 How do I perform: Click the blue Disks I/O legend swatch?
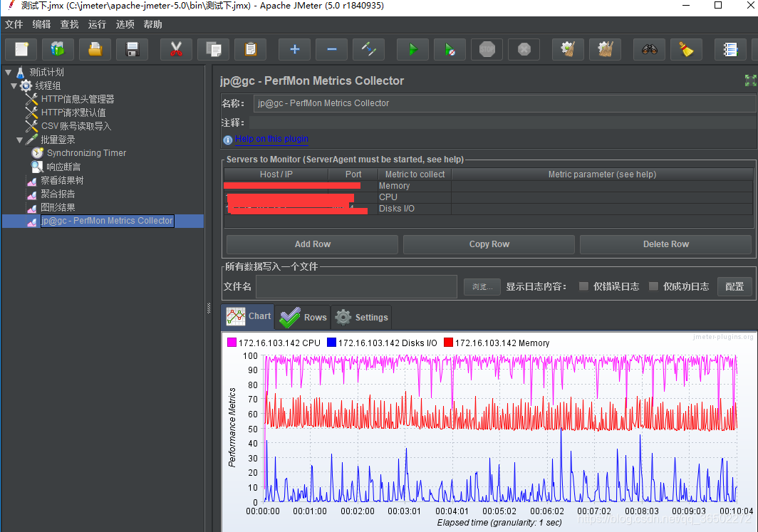click(x=332, y=343)
